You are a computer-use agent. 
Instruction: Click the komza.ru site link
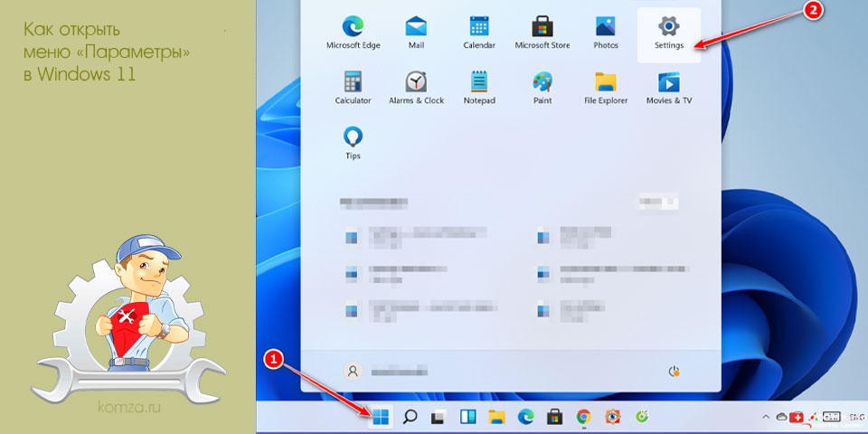(x=129, y=408)
